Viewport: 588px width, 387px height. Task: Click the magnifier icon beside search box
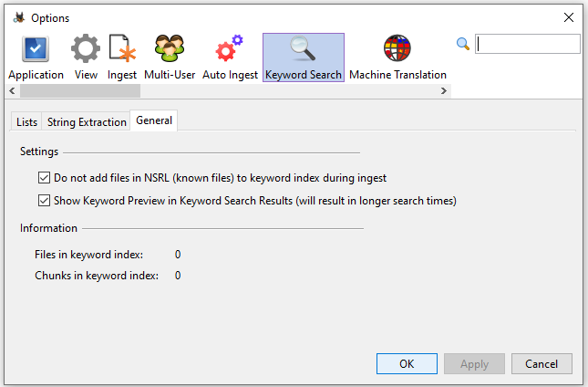click(x=463, y=44)
